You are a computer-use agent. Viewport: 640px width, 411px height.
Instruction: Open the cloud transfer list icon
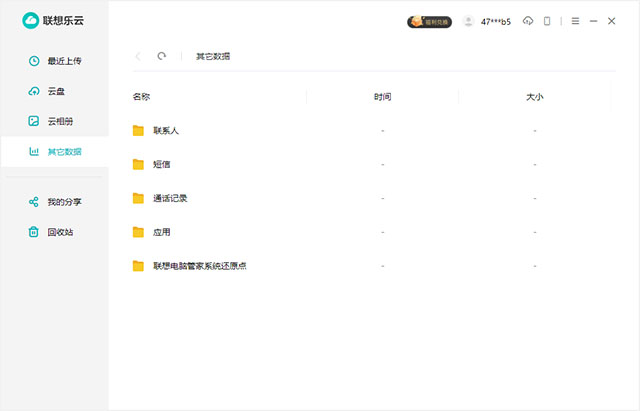(528, 21)
